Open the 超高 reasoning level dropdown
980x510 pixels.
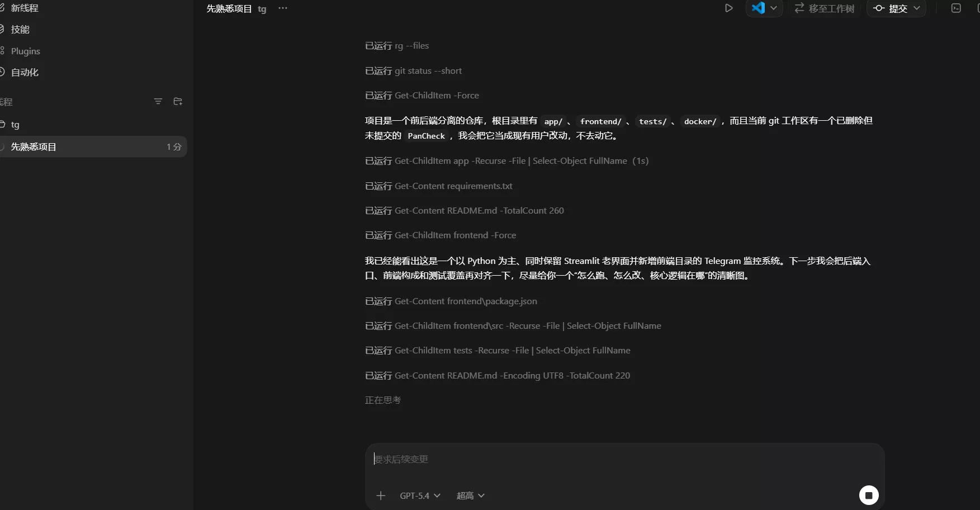(470, 495)
